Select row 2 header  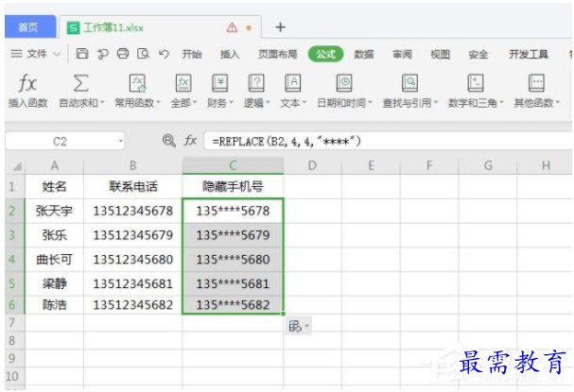(x=13, y=211)
